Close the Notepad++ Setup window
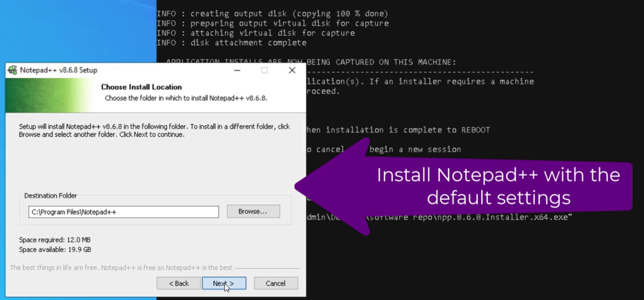This screenshot has width=644, height=300. 292,70
